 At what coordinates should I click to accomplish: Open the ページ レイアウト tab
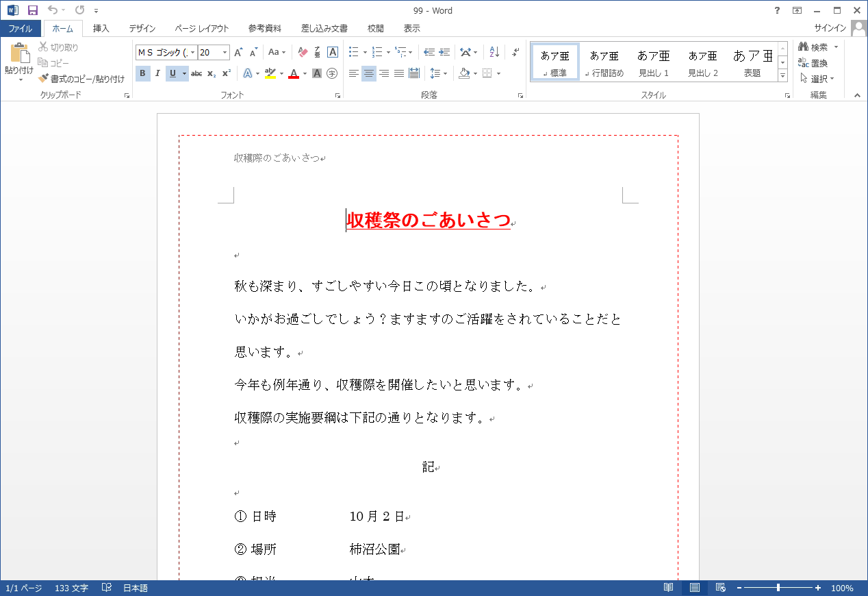pos(202,29)
